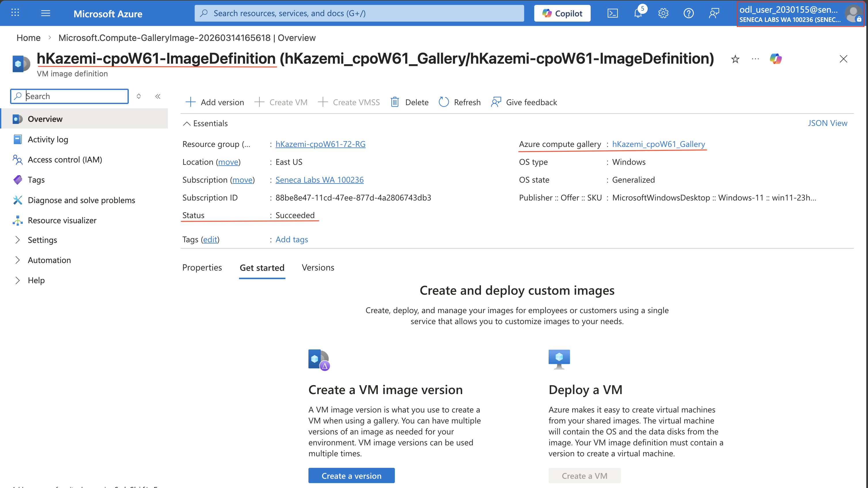Collapse the left sidebar menu
Screen dimensions: 868x488
tap(158, 97)
